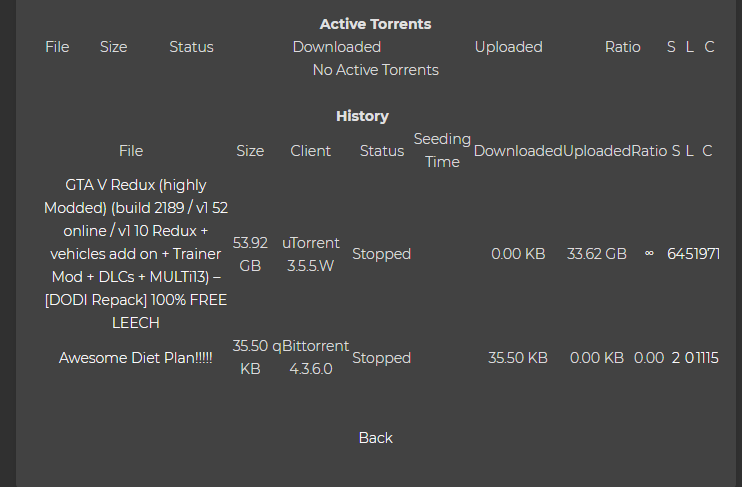The height and width of the screenshot is (487, 742).
Task: Click the 53.92 GB size cell
Action: 250,254
